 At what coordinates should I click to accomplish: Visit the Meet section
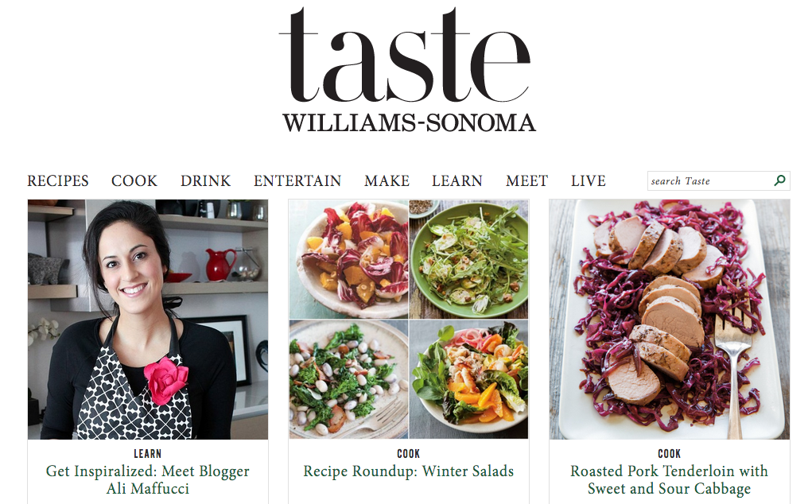526,180
